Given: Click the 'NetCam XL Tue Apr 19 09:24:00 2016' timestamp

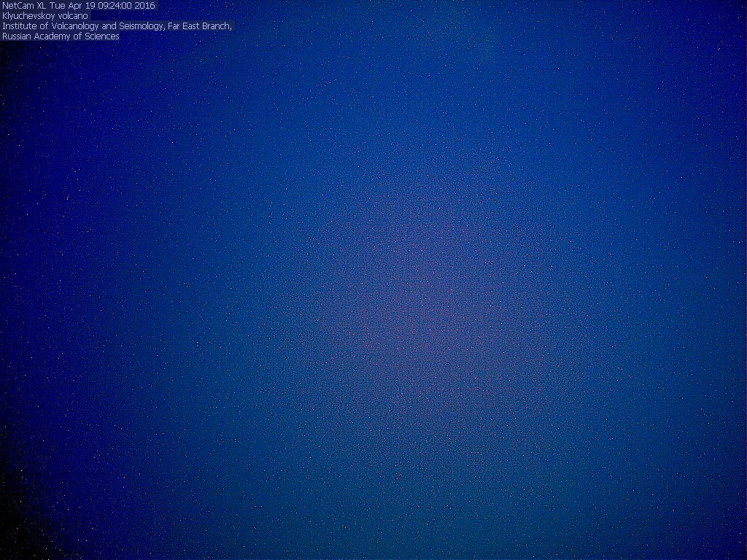Looking at the screenshot, I should coord(79,6).
